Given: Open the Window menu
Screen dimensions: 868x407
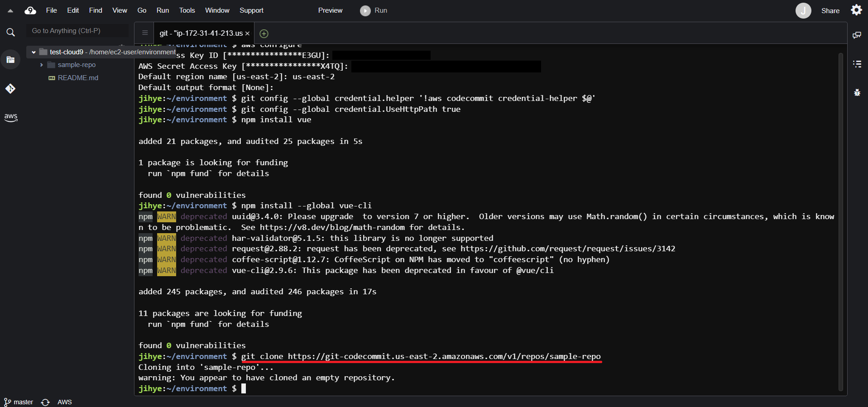Looking at the screenshot, I should pyautogui.click(x=217, y=10).
